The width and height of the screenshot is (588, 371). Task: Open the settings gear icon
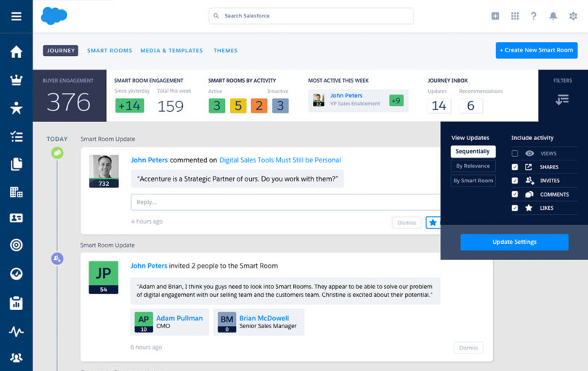[x=573, y=16]
